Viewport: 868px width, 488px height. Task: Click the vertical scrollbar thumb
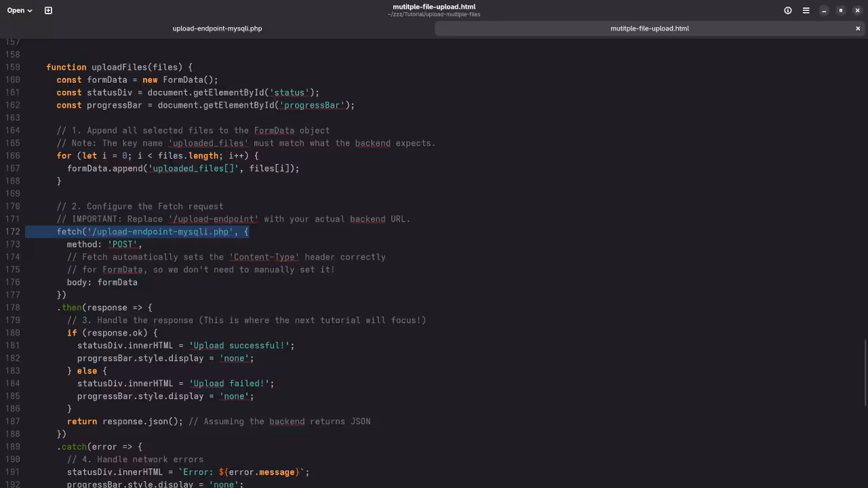[x=865, y=371]
